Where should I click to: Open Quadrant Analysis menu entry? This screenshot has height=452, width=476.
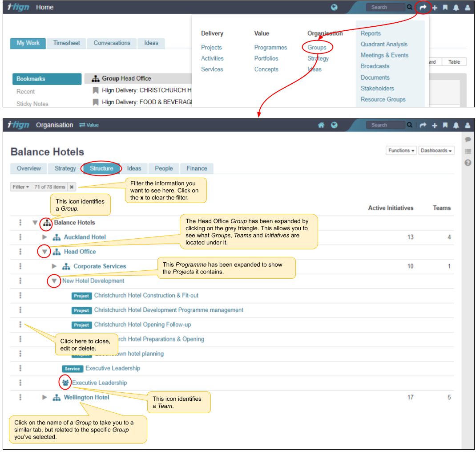384,45
